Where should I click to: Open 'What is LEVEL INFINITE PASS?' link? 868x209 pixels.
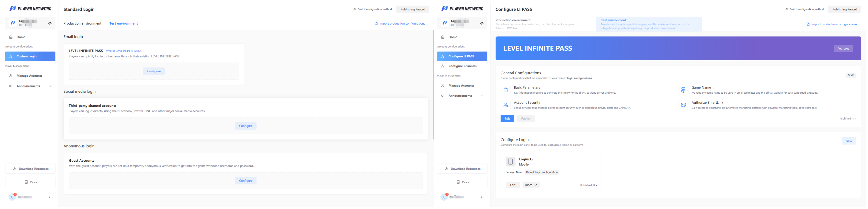coord(124,51)
